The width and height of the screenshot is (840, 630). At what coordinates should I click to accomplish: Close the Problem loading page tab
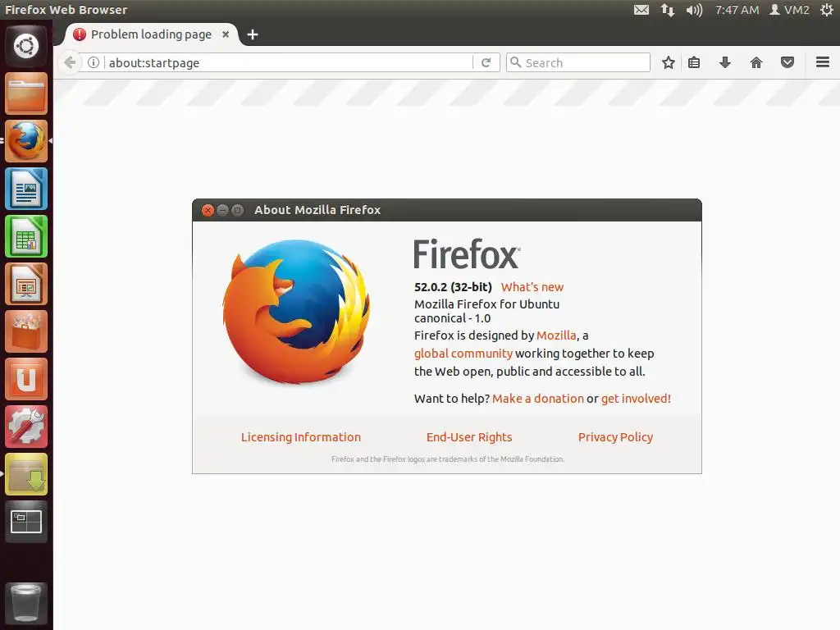coord(226,34)
